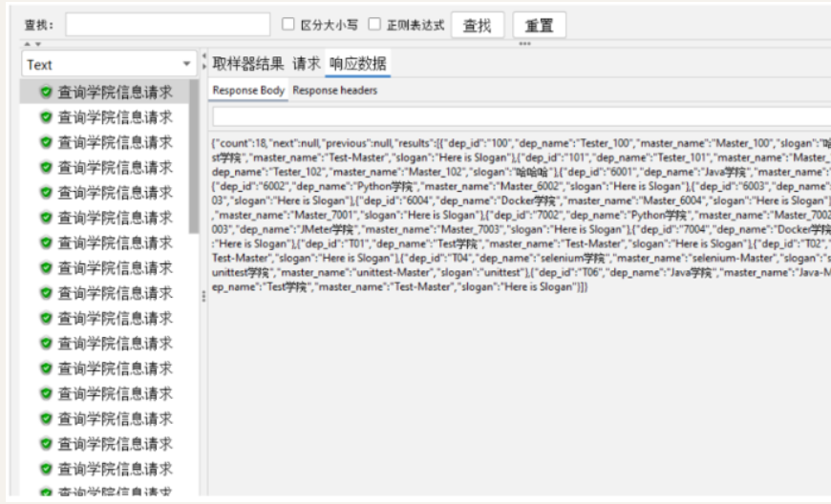
Task: Click "dep_name":"selenium学院" in response body
Action: tap(542, 258)
